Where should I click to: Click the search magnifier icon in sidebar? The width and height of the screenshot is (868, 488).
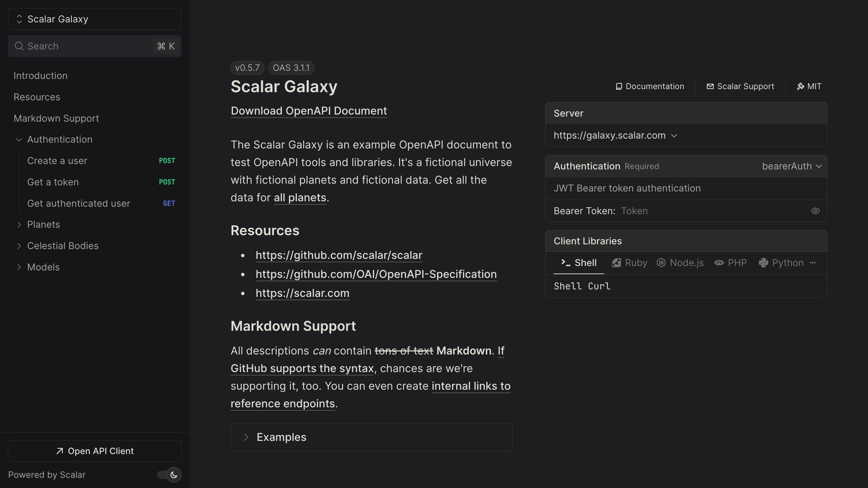click(x=19, y=46)
